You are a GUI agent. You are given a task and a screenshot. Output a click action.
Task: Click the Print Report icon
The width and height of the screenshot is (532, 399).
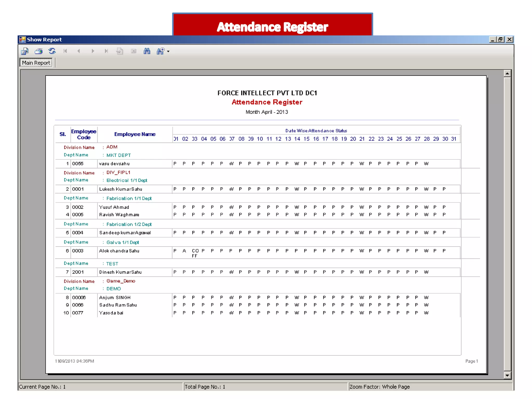point(38,51)
